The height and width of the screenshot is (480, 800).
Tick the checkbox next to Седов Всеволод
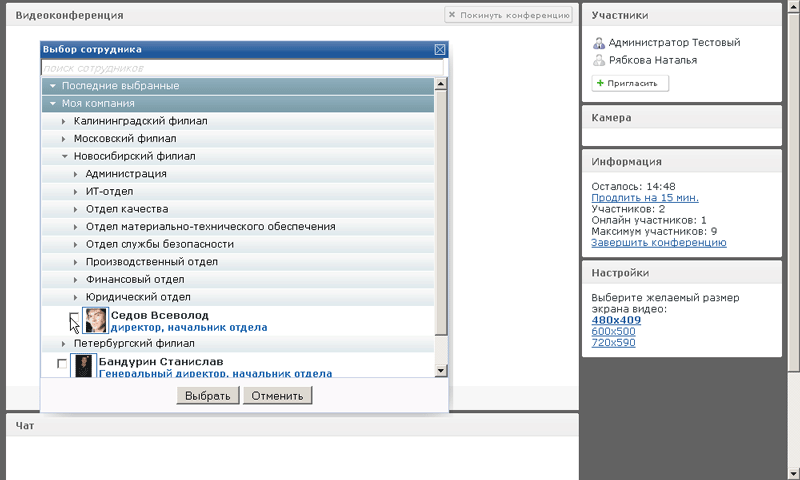point(74,317)
